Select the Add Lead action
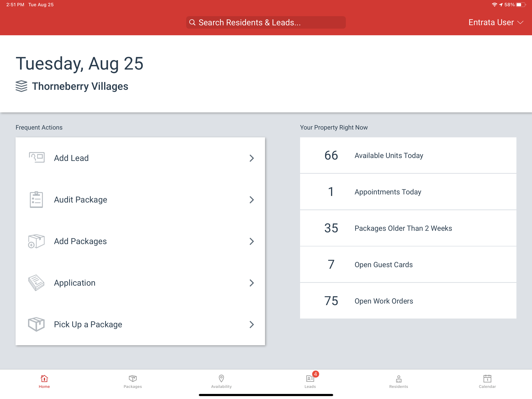Image resolution: width=532 pixels, height=399 pixels. click(140, 158)
